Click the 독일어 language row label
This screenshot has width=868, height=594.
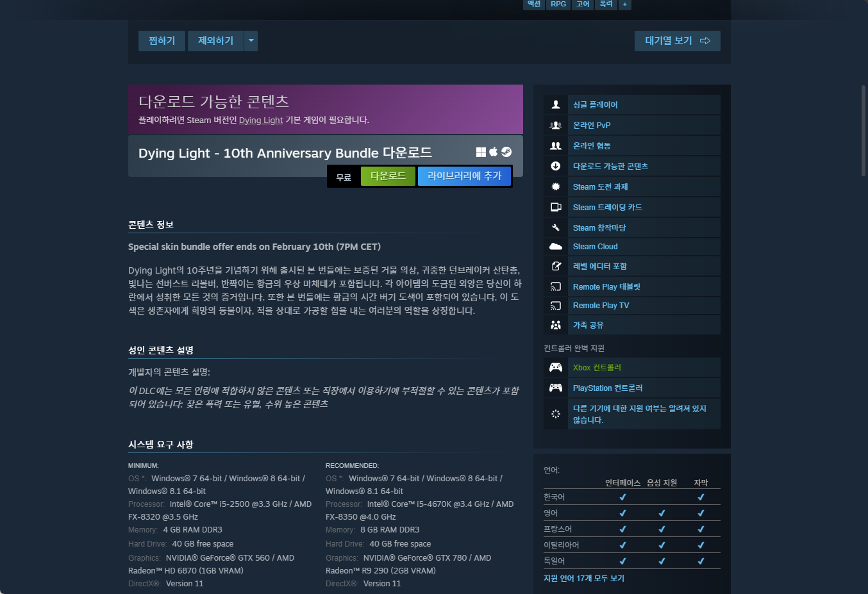coord(555,561)
